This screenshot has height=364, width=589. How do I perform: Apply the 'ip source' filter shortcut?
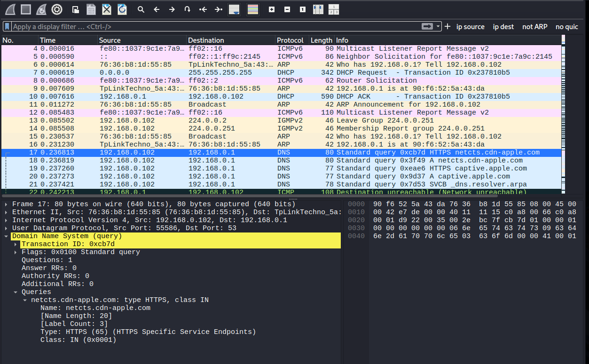470,27
